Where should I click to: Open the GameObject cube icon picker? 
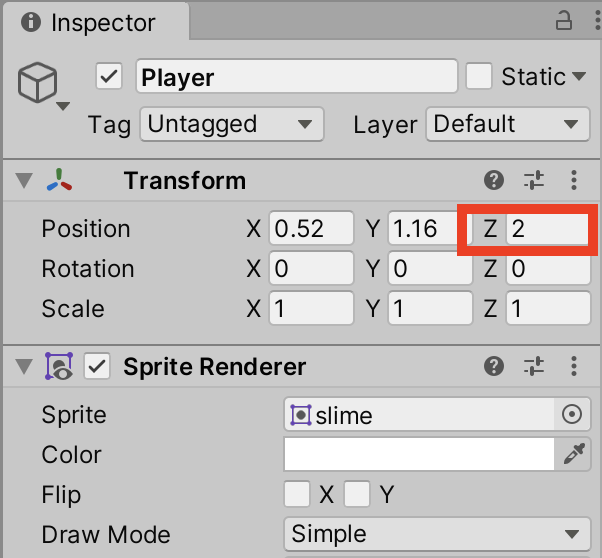coord(43,86)
